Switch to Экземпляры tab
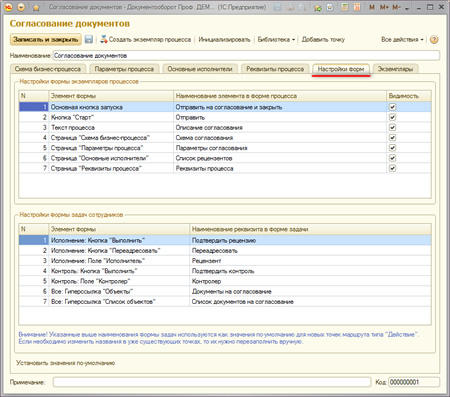This screenshot has height=397, width=450. (x=395, y=69)
